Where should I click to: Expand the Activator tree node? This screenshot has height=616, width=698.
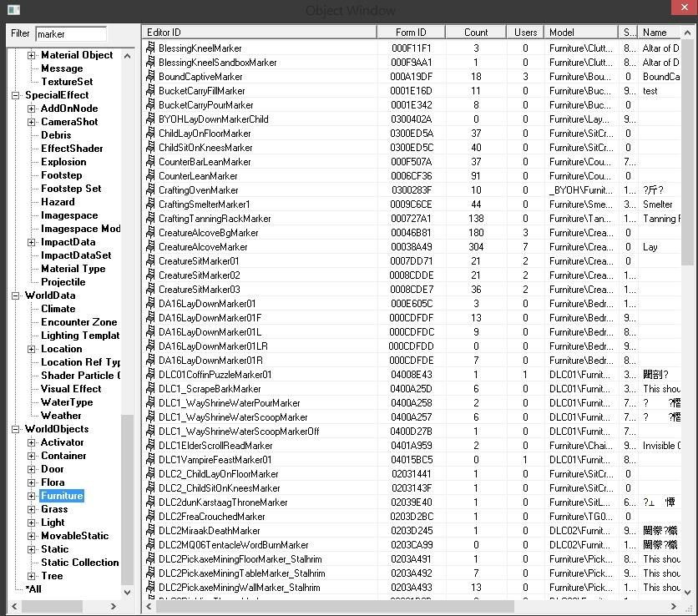click(x=31, y=442)
